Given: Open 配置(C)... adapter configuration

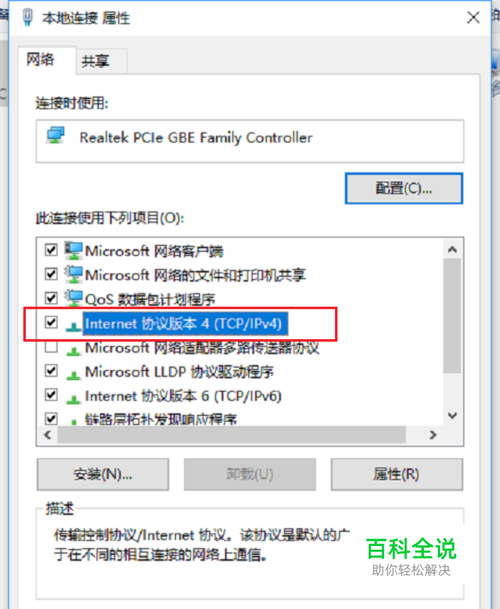Looking at the screenshot, I should 404,188.
